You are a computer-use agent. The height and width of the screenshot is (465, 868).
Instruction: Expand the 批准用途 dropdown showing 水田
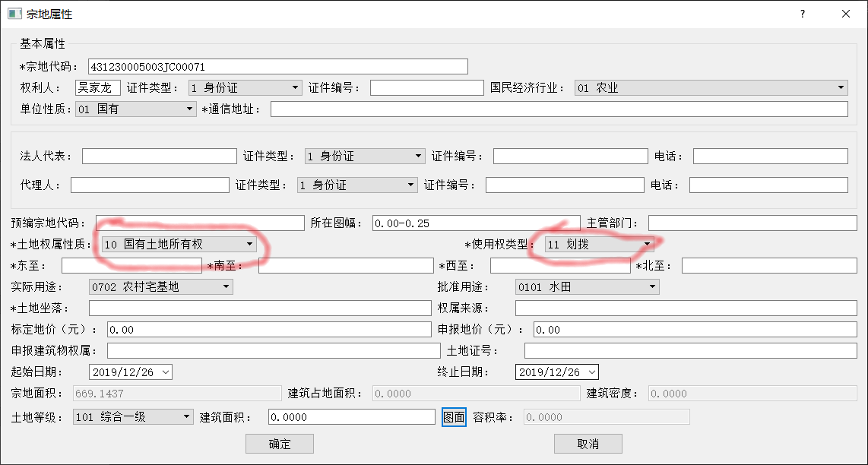[x=587, y=286]
